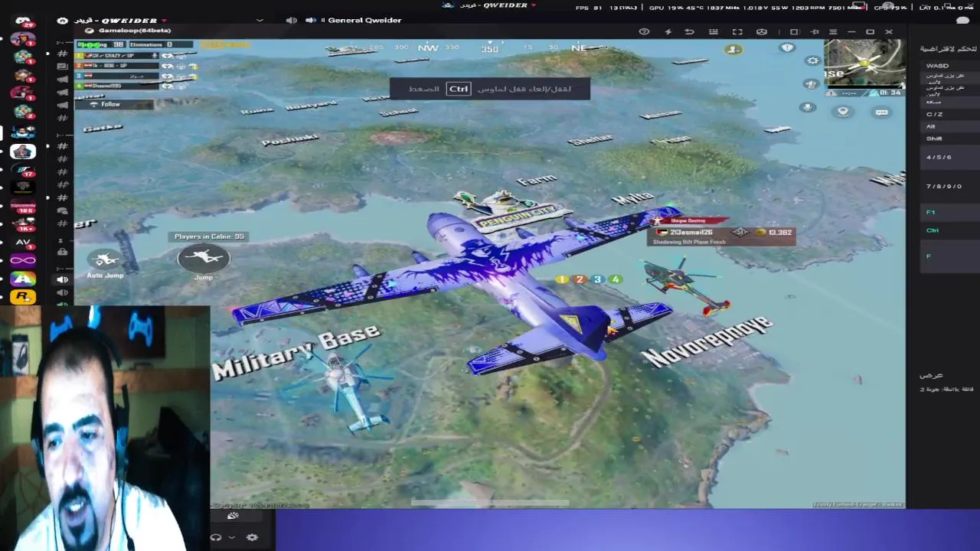Click the friends icon near compass

click(733, 49)
